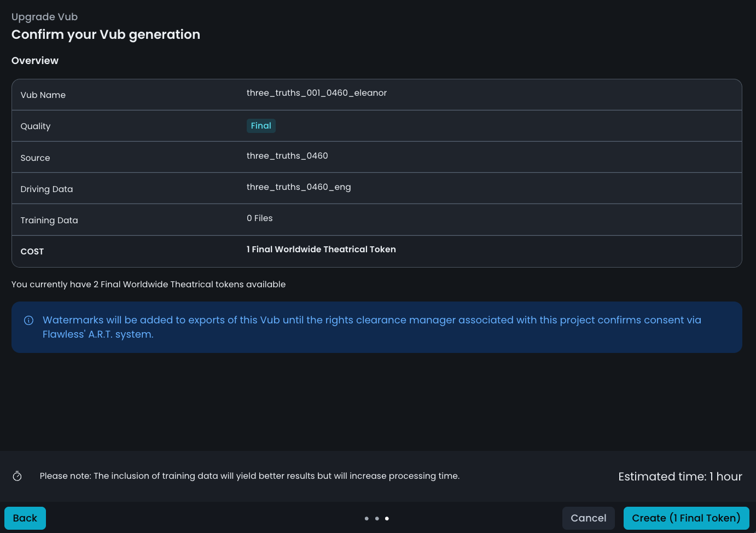This screenshot has width=756, height=533.
Task: Click the 'COST' row label
Action: 32,252
